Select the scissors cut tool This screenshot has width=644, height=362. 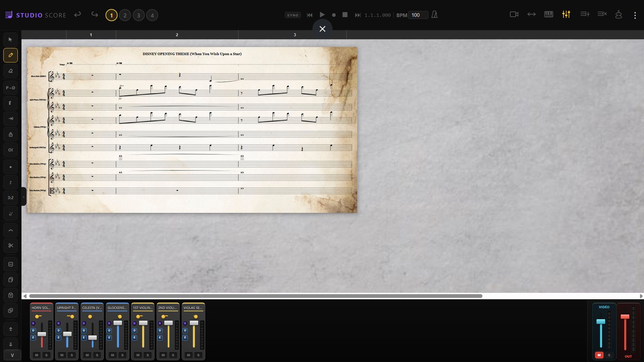click(10, 245)
